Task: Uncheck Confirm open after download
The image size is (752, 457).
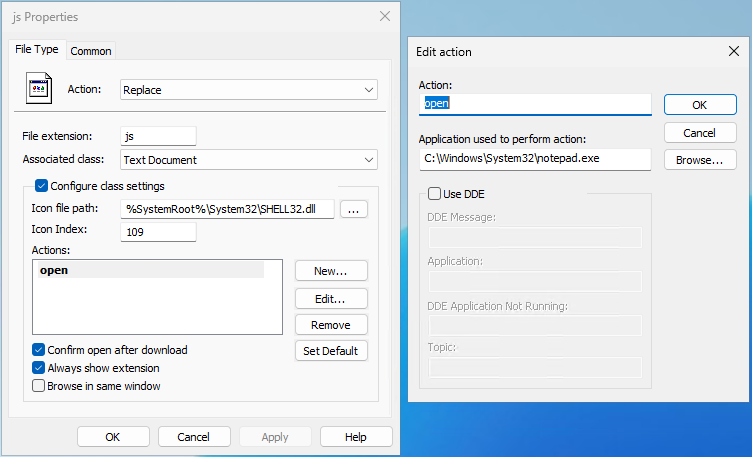Action: (x=39, y=350)
